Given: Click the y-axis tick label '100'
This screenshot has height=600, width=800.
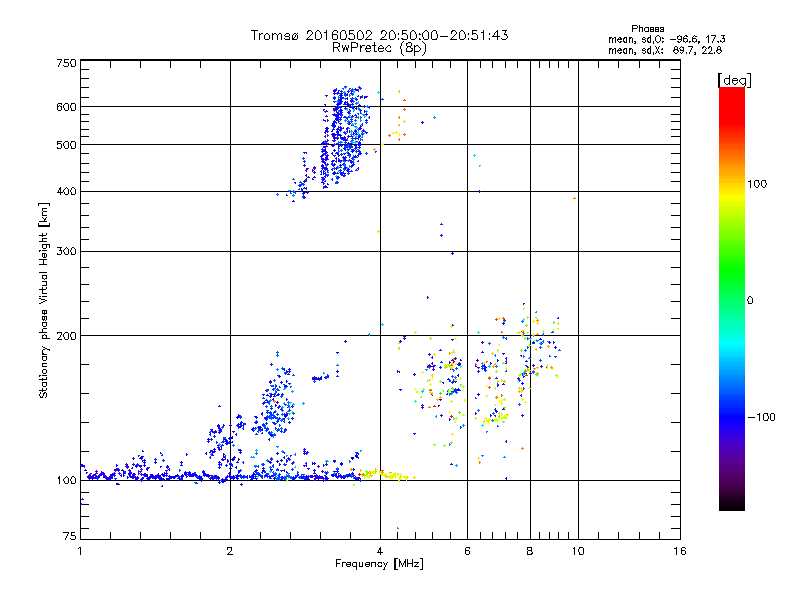Looking at the screenshot, I should pyautogui.click(x=66, y=481).
